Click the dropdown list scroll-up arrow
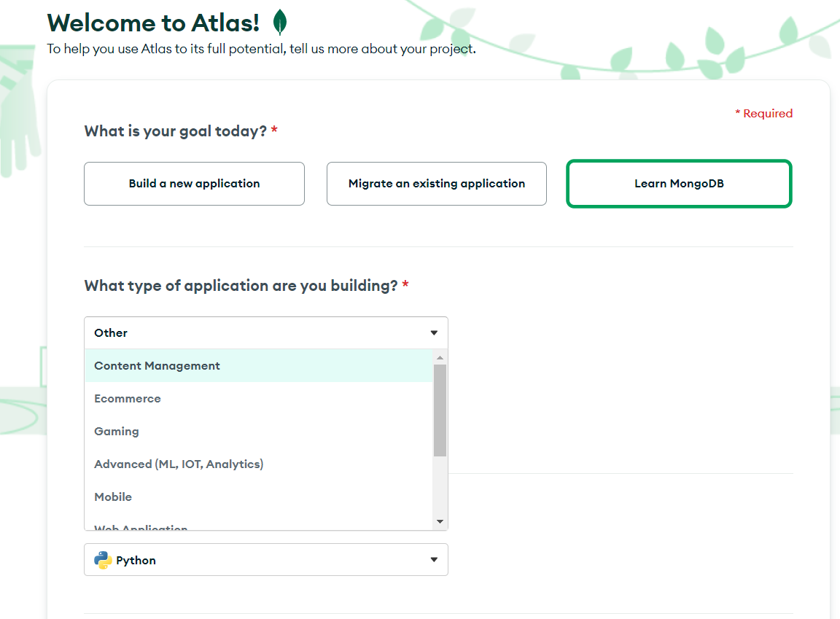 click(440, 357)
